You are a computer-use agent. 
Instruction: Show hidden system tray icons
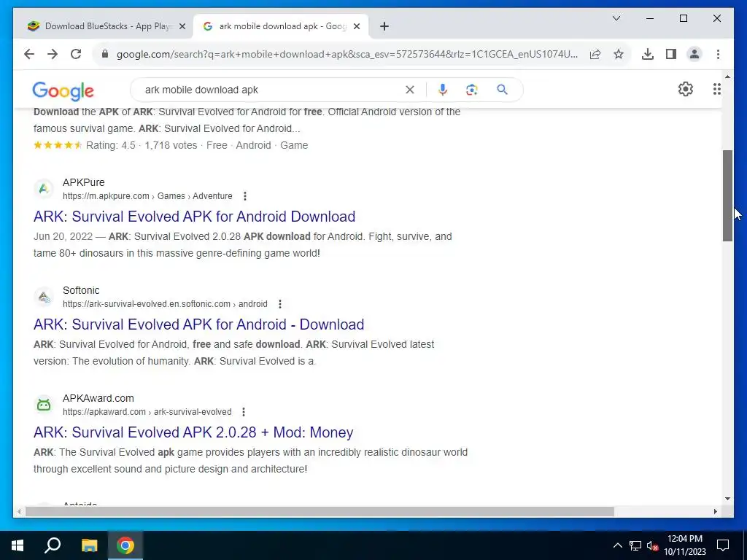click(x=617, y=545)
